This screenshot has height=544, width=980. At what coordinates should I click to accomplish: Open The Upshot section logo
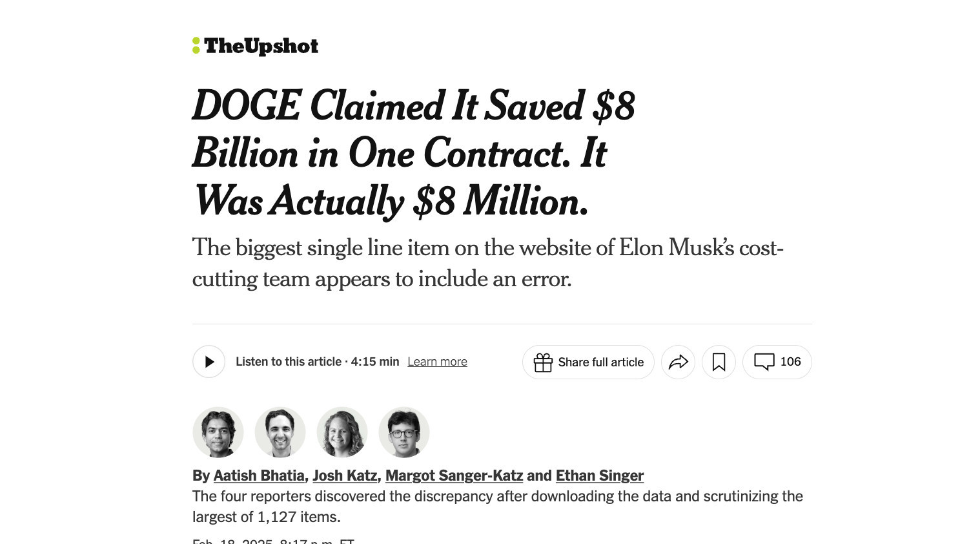click(x=256, y=46)
